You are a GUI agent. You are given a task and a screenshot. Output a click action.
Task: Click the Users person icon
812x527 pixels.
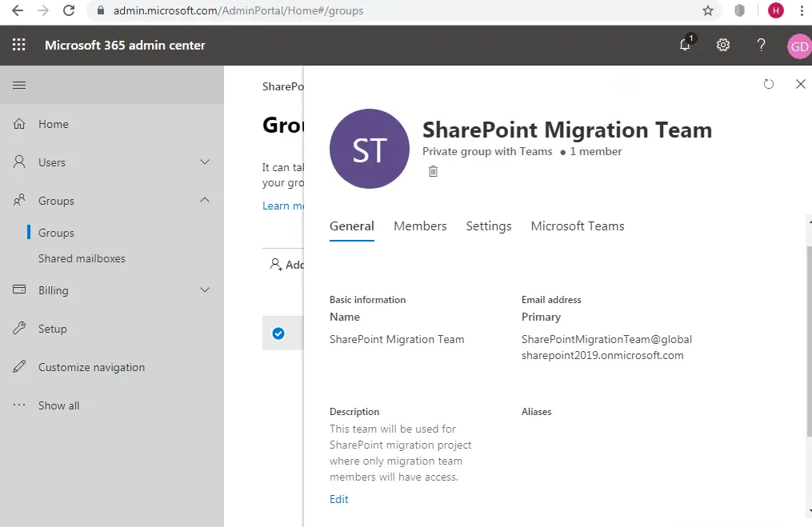coord(19,162)
